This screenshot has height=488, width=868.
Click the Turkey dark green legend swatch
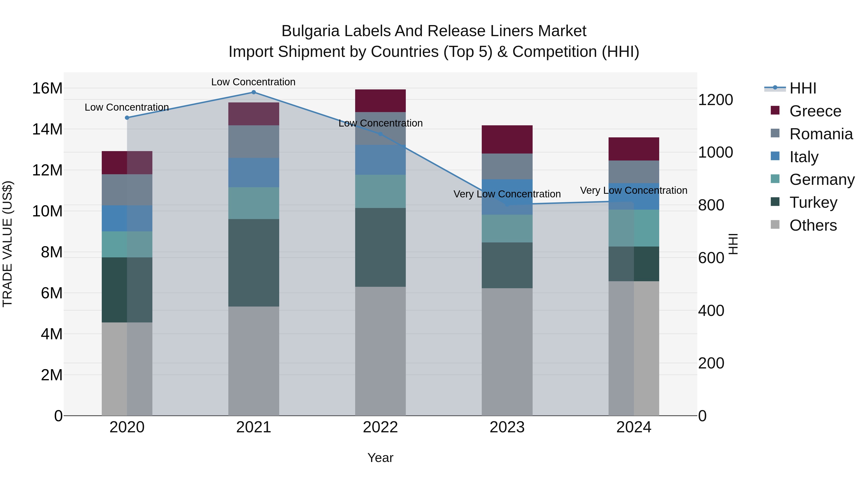(x=775, y=201)
